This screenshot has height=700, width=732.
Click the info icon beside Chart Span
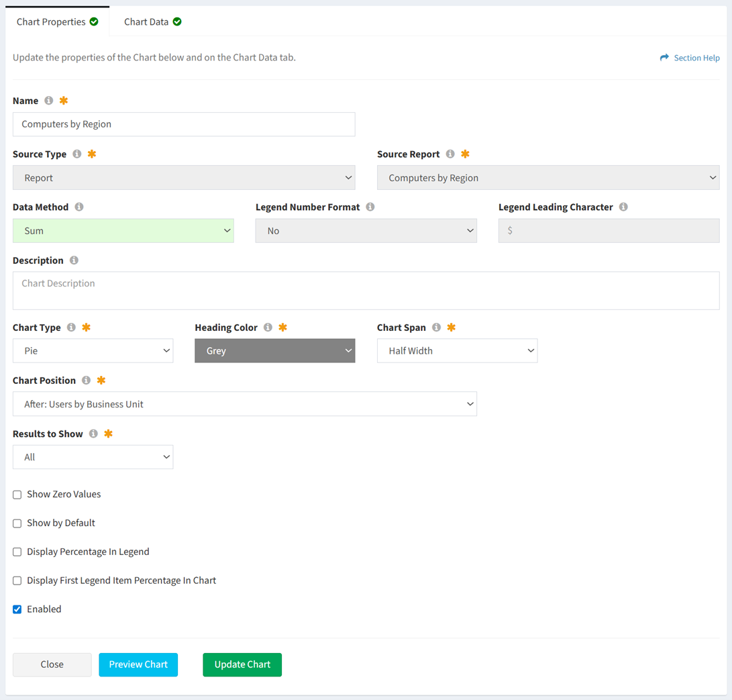click(x=436, y=327)
